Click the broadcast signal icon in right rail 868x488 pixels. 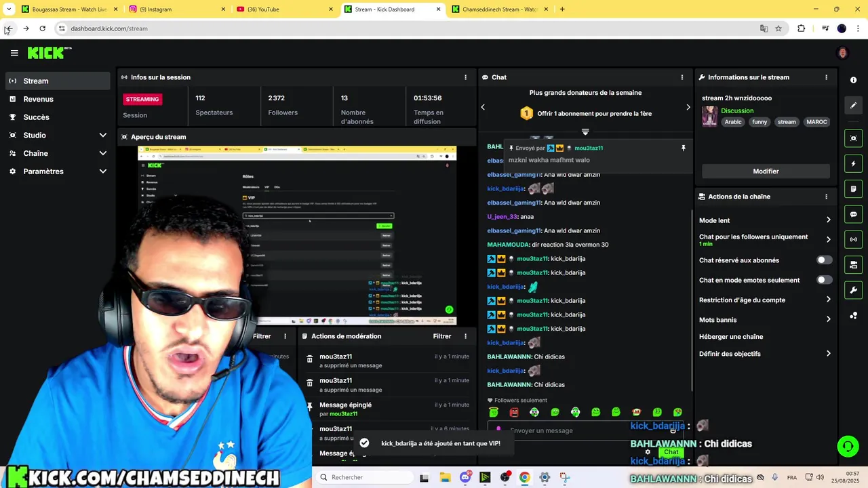click(x=853, y=239)
